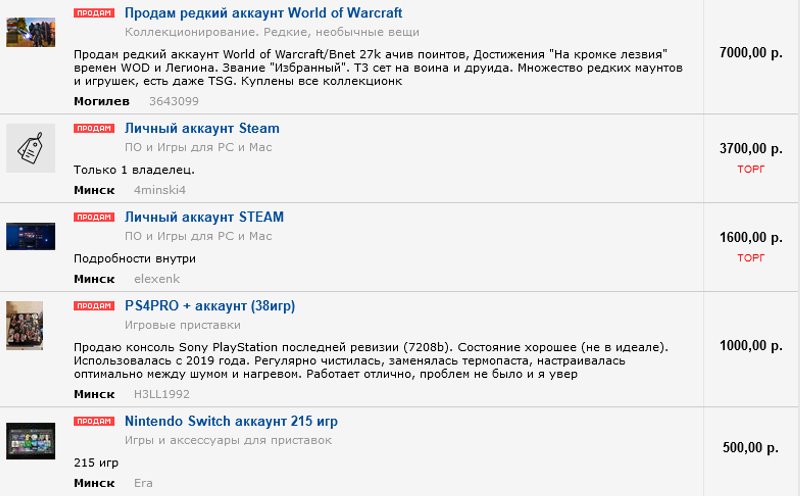The height and width of the screenshot is (496, 800).
Task: Open the "Nintendo Switch аккаунт 215 игр" title
Action: 231,421
